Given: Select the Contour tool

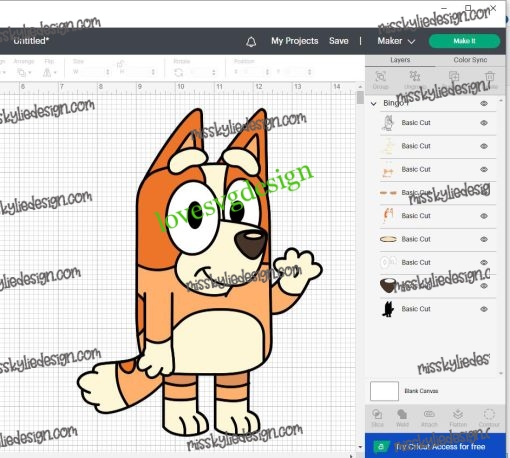Looking at the screenshot, I should point(489,418).
